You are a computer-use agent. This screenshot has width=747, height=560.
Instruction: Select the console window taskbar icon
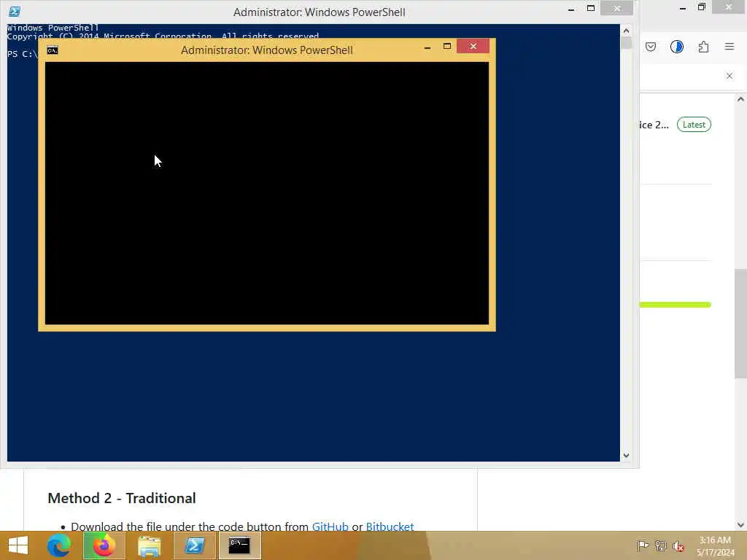239,545
